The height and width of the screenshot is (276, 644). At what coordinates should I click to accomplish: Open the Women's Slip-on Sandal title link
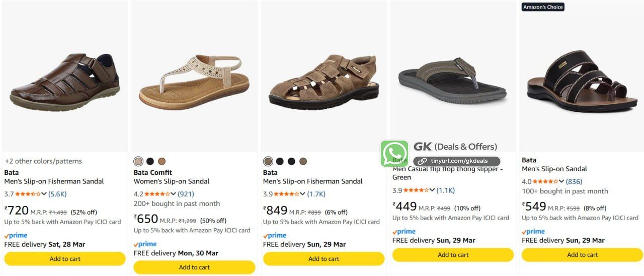pos(172,181)
